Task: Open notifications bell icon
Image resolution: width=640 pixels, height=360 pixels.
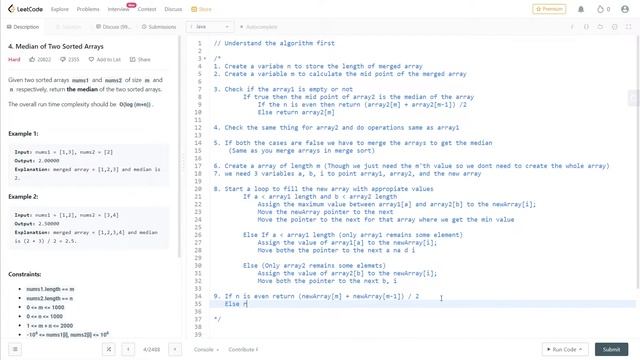Action: click(x=581, y=9)
